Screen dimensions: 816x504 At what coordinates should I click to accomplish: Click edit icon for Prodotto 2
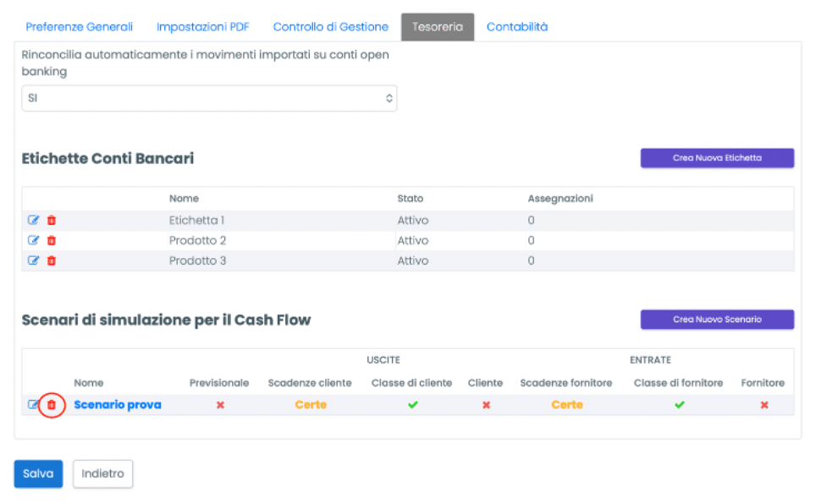point(33,240)
